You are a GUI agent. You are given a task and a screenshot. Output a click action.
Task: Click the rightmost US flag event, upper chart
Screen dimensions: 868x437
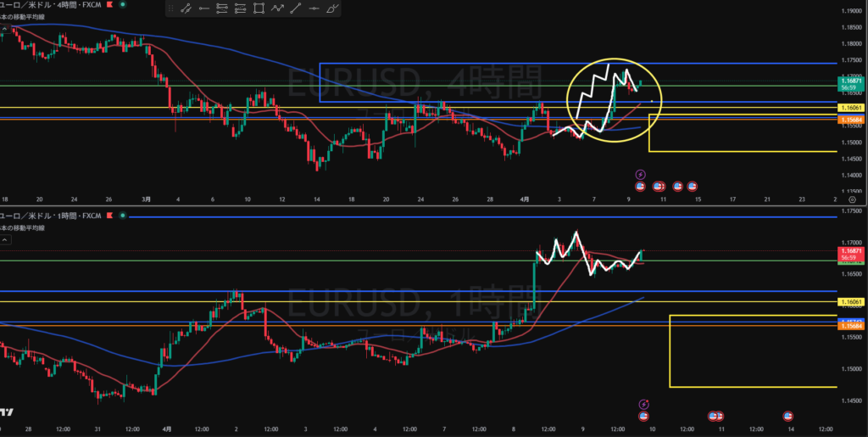coord(693,186)
